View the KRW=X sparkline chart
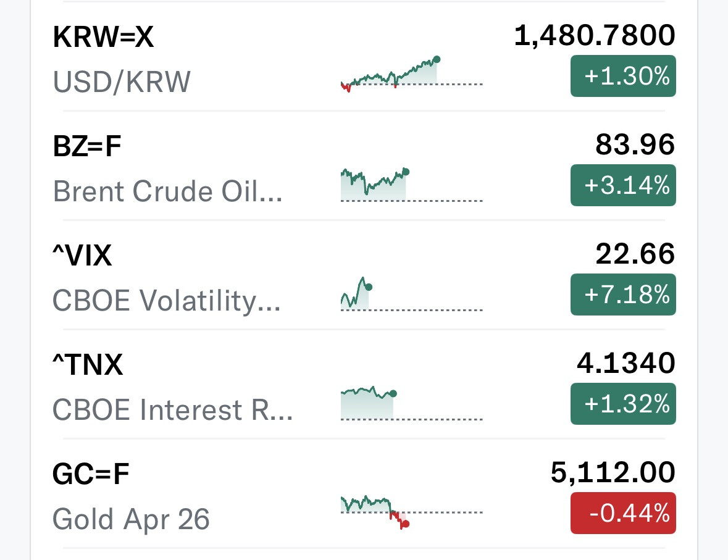Screen dimensions: 728x560 (x=411, y=74)
